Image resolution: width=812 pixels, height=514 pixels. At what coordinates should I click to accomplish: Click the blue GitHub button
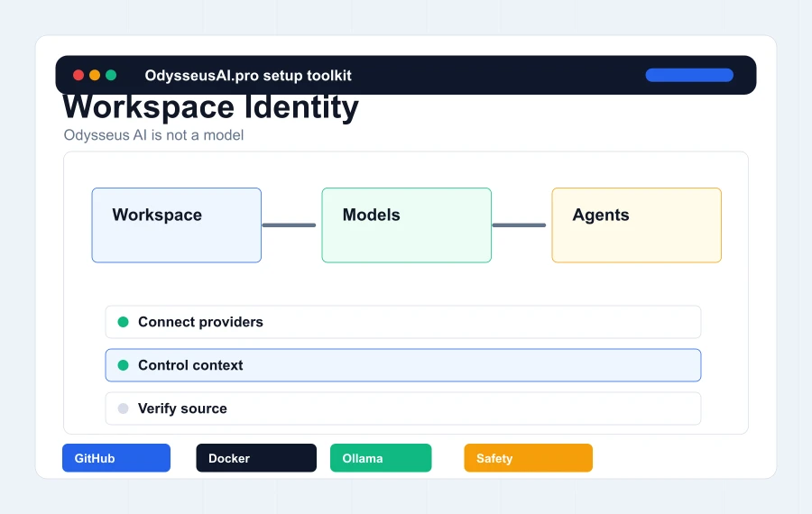coord(116,457)
